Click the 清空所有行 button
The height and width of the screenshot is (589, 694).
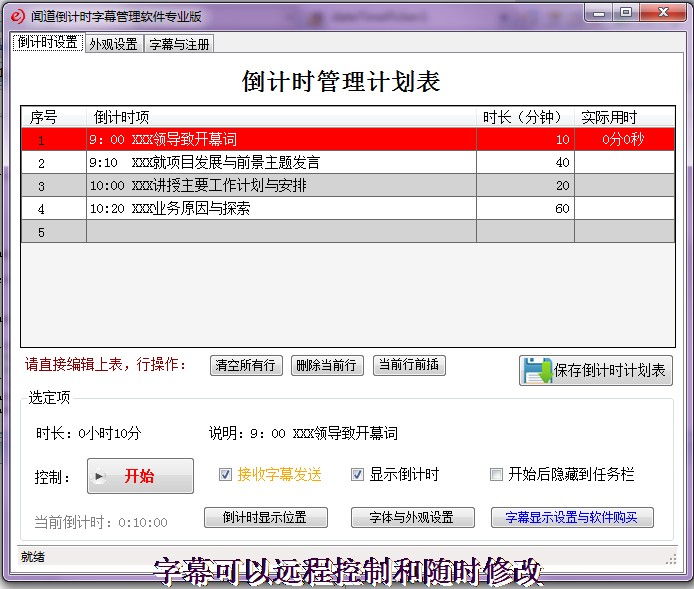(246, 366)
